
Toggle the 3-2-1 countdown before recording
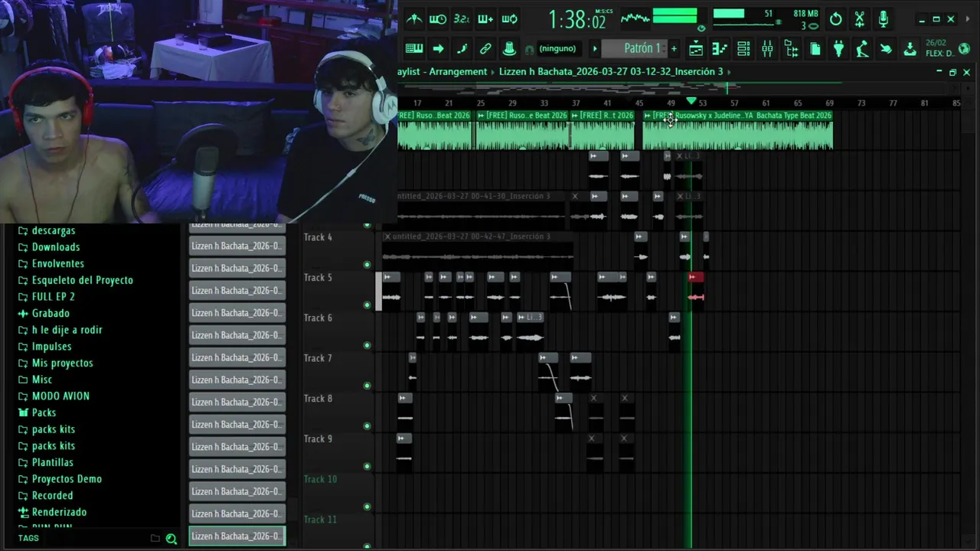coord(462,19)
